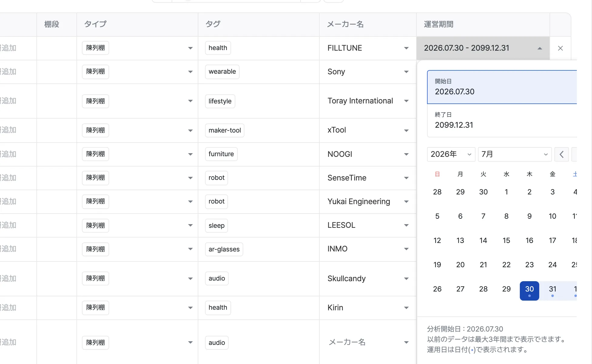This screenshot has width=592, height=364.
Task: Select July 22 in the calendar
Action: [506, 265]
